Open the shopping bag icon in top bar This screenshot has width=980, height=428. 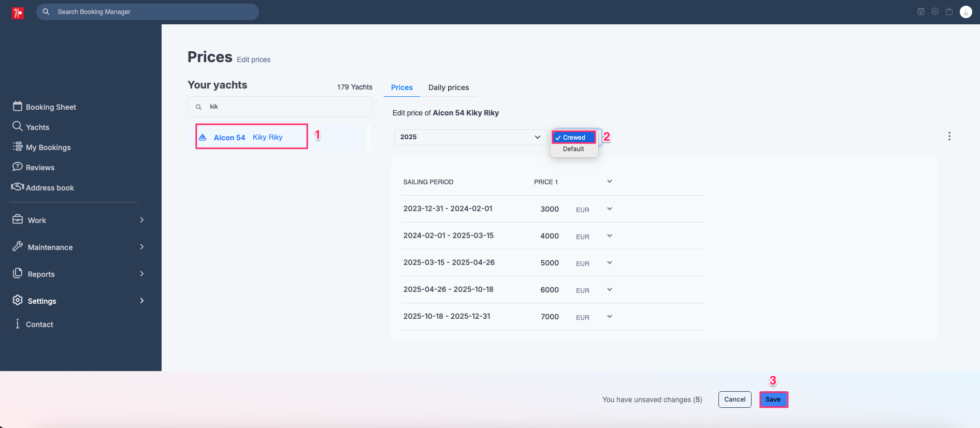pyautogui.click(x=949, y=11)
